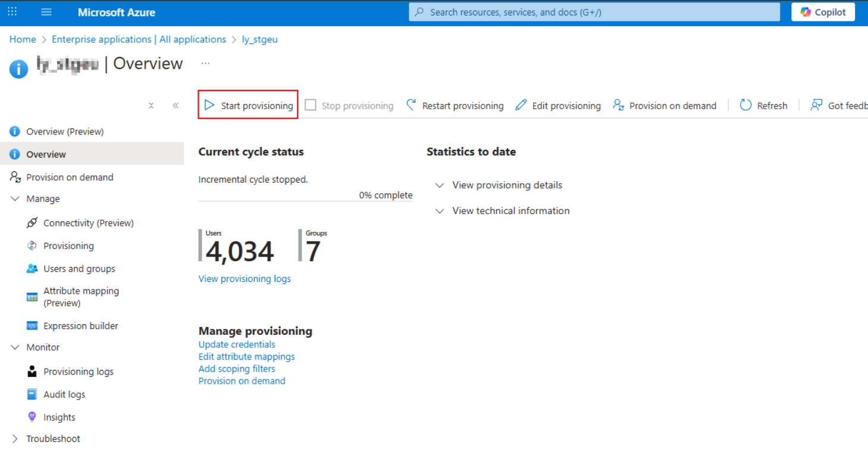Viewport: 868px width, 449px height.
Task: Click the Copilot button
Action: 823,12
